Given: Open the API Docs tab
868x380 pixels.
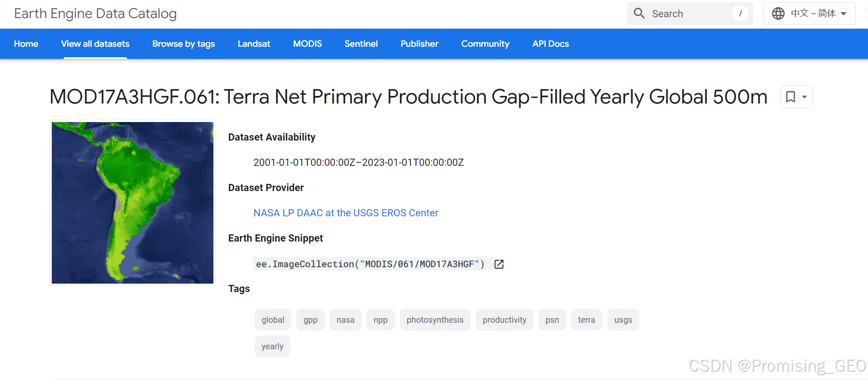Looking at the screenshot, I should (550, 44).
